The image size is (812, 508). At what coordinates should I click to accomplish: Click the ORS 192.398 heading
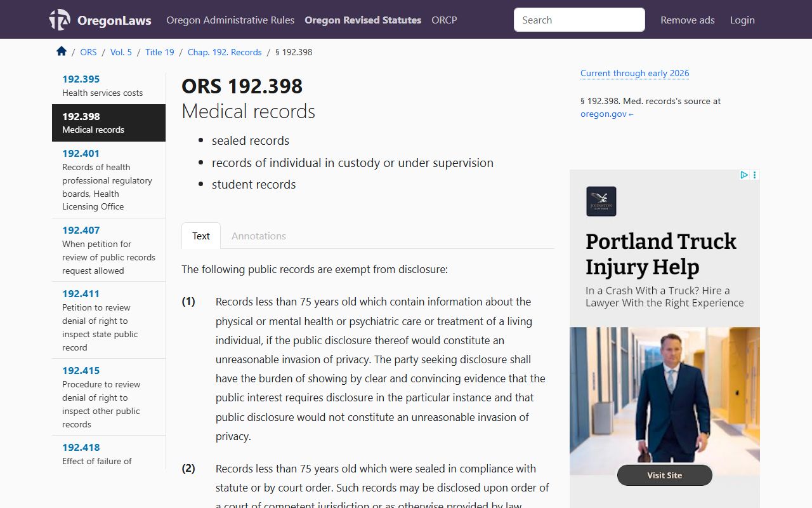click(x=242, y=86)
